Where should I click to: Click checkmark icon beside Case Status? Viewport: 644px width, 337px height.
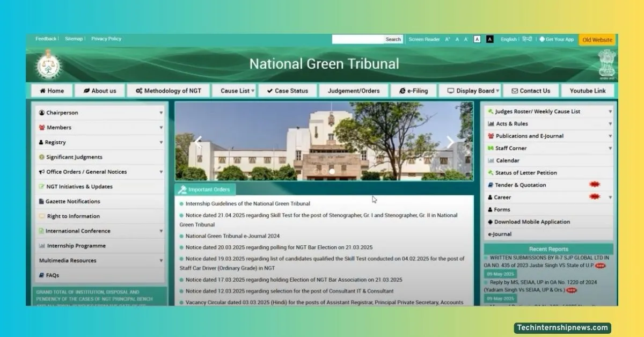pyautogui.click(x=270, y=91)
